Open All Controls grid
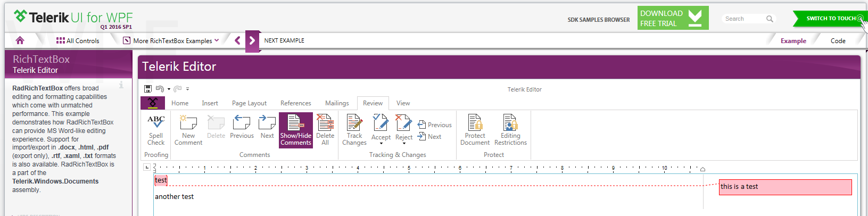The width and height of the screenshot is (868, 216). [78, 40]
